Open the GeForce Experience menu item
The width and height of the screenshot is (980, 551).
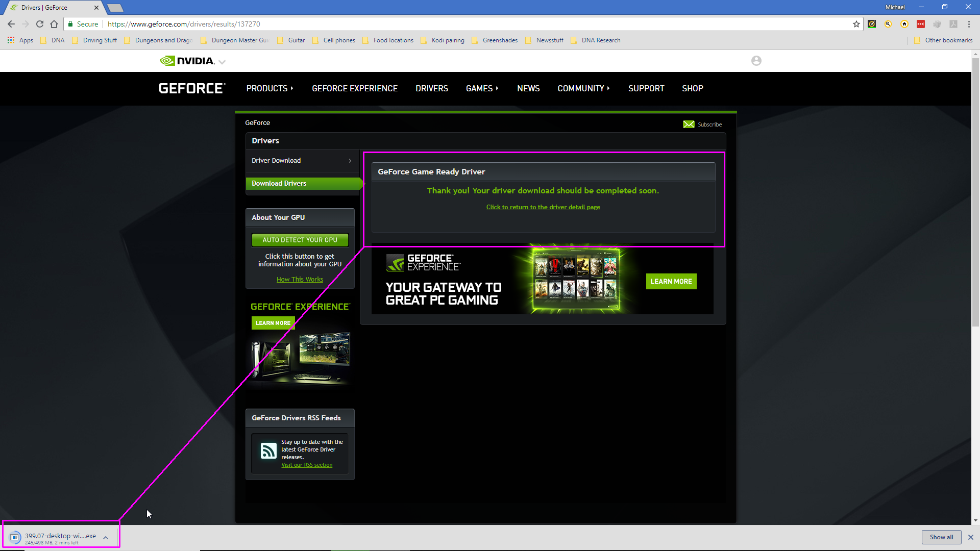pyautogui.click(x=355, y=88)
